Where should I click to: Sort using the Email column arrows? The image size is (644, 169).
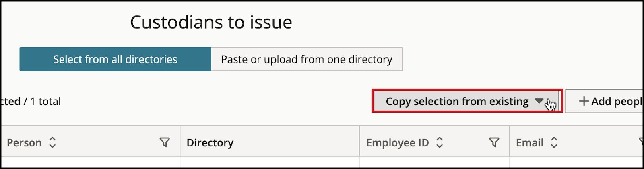point(554,142)
